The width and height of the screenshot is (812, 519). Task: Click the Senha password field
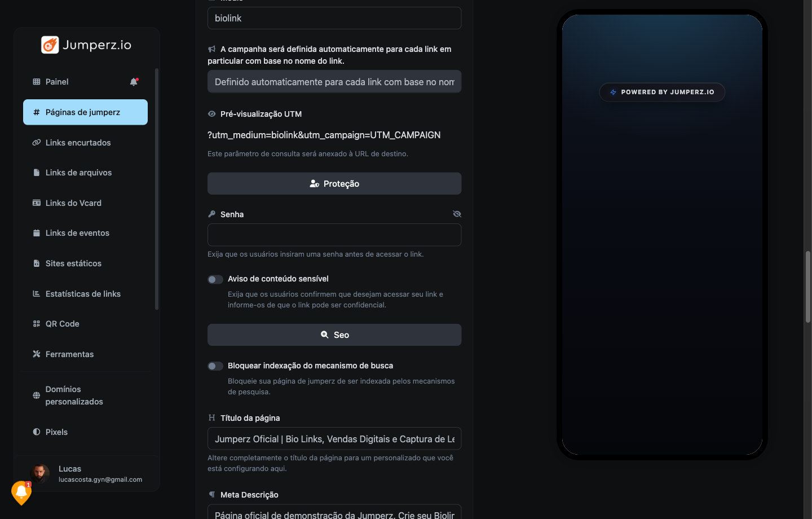[x=334, y=235]
